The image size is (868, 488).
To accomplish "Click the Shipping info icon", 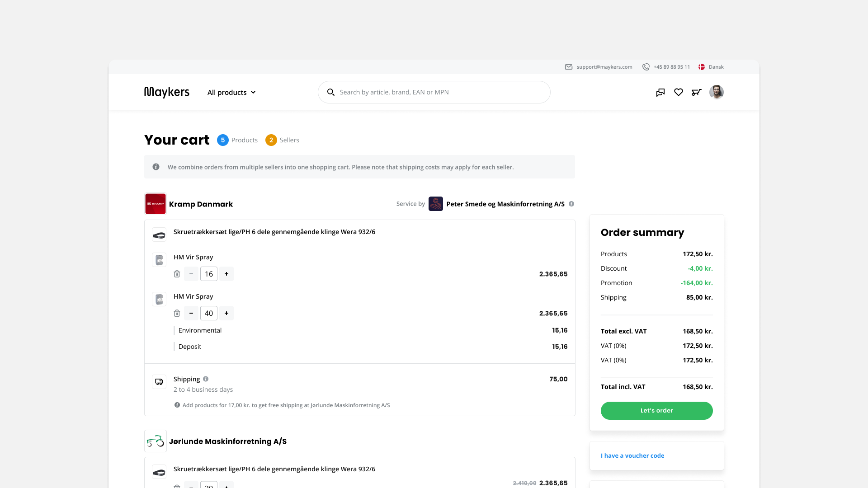I will pos(206,379).
